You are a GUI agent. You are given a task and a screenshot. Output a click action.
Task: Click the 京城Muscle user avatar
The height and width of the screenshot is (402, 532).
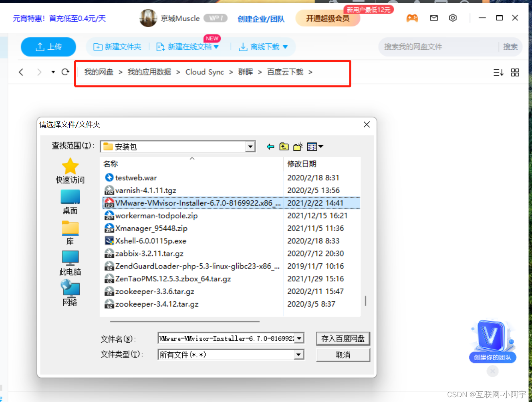[x=148, y=18]
